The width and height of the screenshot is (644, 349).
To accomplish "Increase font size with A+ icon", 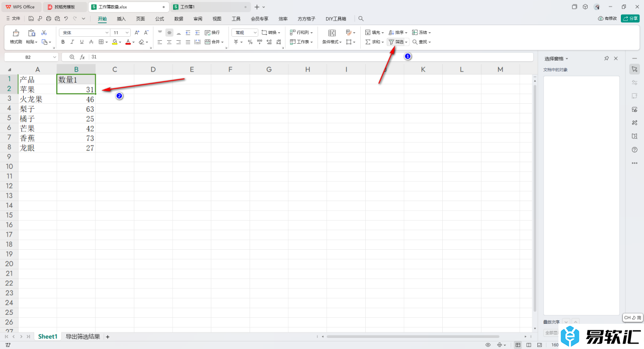I will pos(137,32).
